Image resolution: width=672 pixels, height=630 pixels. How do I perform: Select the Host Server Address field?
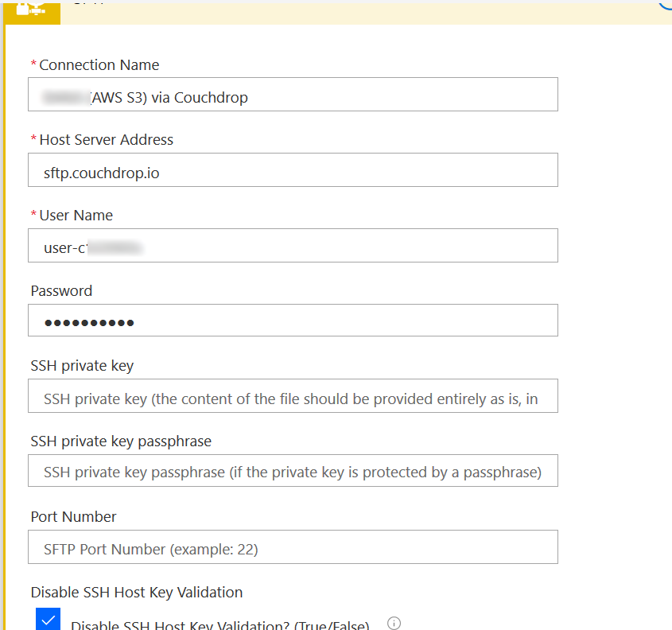(293, 169)
